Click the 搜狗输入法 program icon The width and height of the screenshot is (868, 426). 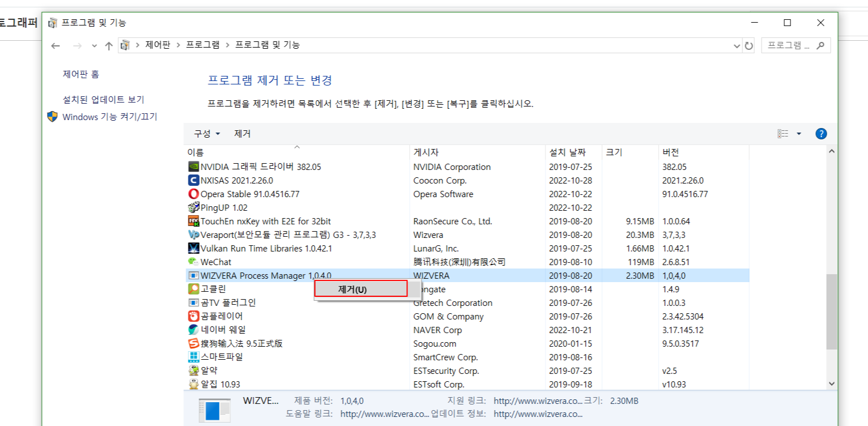coord(194,344)
